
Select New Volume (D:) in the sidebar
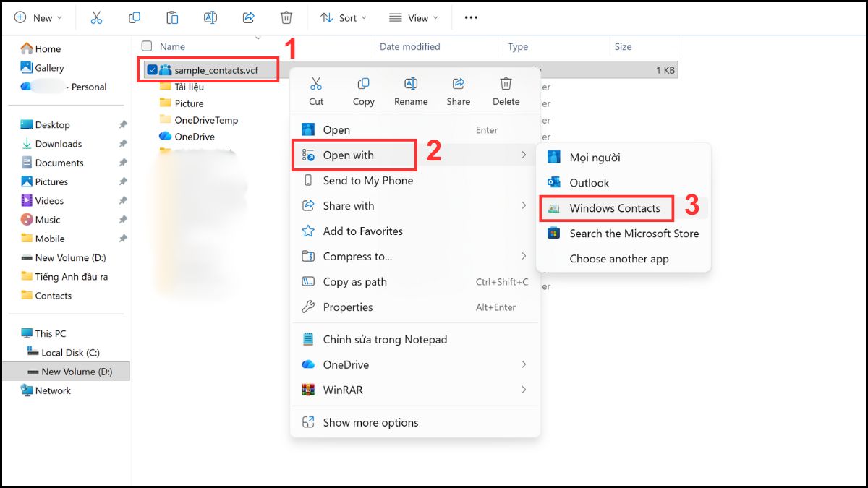pos(72,371)
